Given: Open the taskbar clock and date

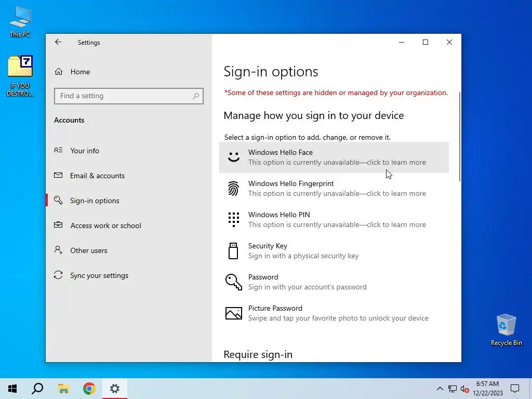Looking at the screenshot, I should coord(487,389).
